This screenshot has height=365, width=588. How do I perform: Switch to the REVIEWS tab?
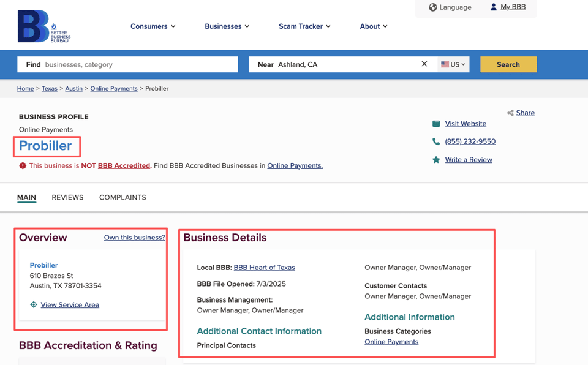(x=67, y=197)
